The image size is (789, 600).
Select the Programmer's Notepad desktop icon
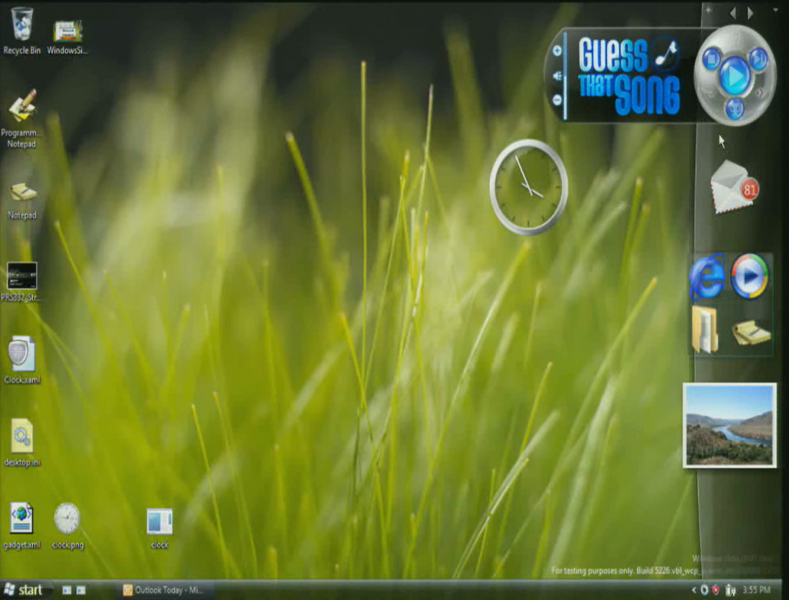click(22, 118)
